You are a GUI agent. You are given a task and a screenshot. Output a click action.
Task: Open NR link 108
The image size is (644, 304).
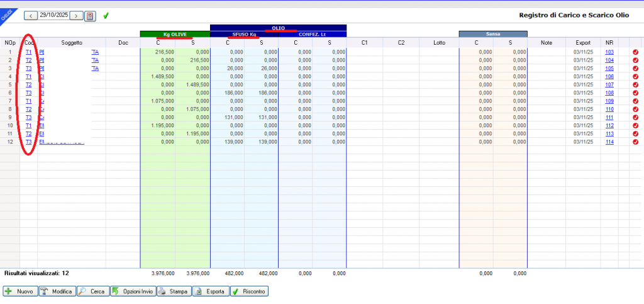click(609, 93)
